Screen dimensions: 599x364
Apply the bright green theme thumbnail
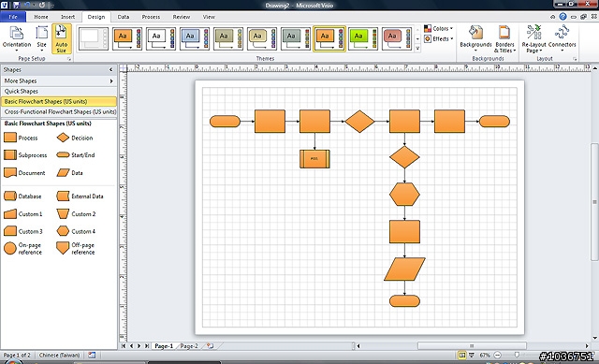[362, 38]
